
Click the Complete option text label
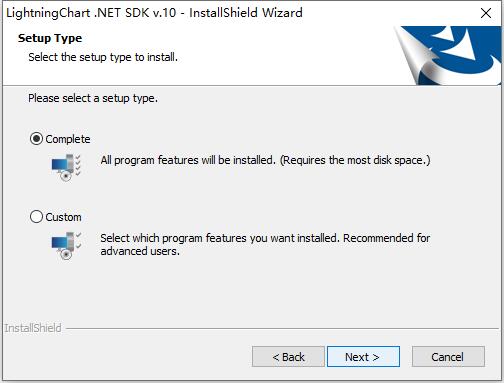click(x=68, y=139)
